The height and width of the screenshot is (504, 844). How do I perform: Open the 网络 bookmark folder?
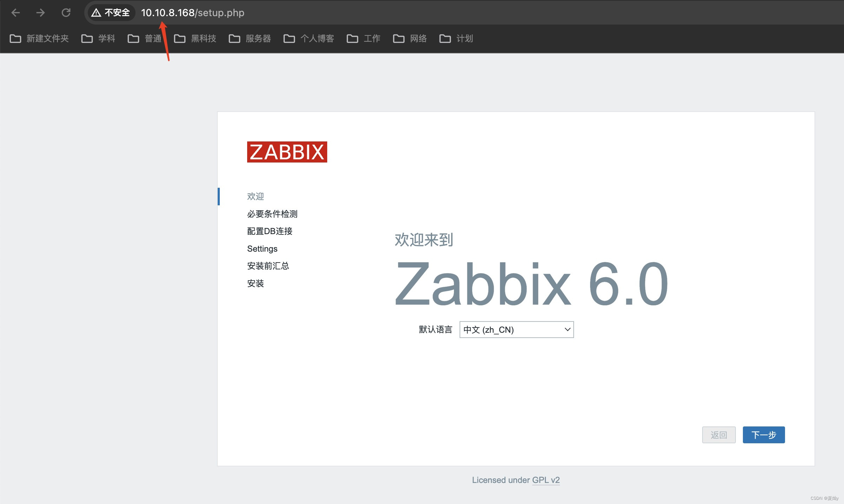[x=410, y=38]
